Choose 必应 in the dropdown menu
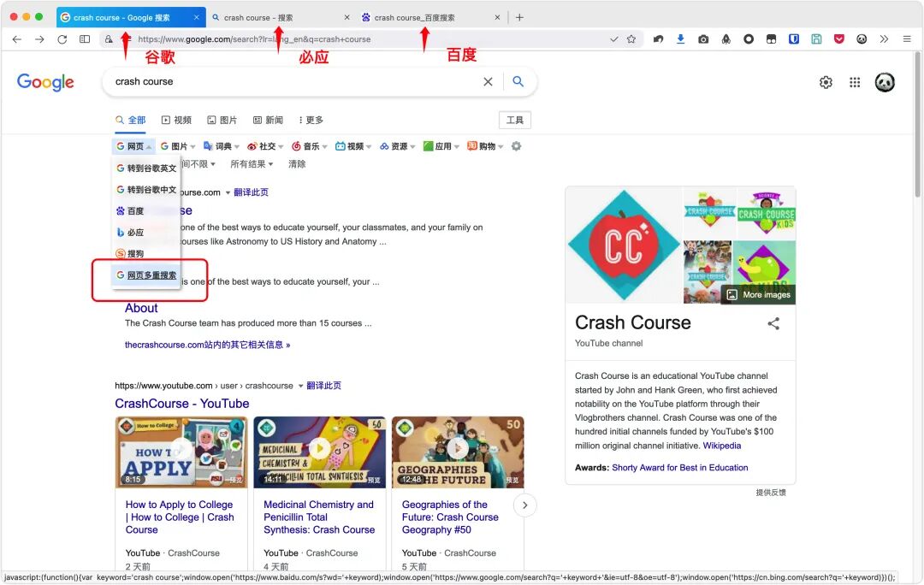924x585 pixels. pos(146,233)
